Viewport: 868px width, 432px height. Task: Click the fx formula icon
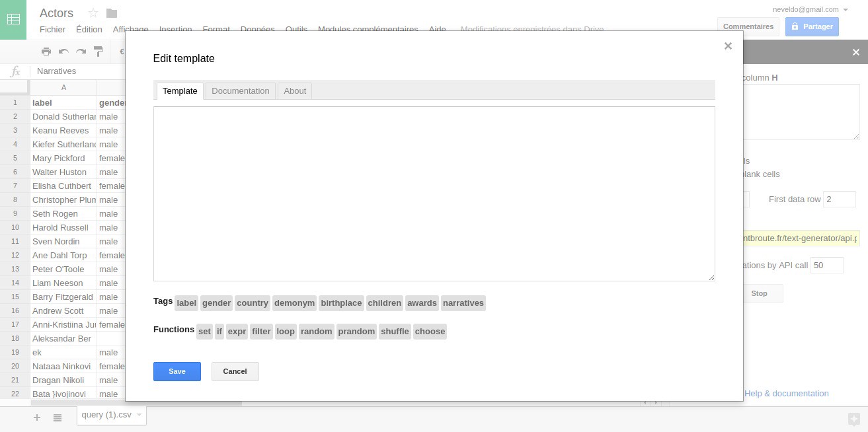tap(16, 71)
